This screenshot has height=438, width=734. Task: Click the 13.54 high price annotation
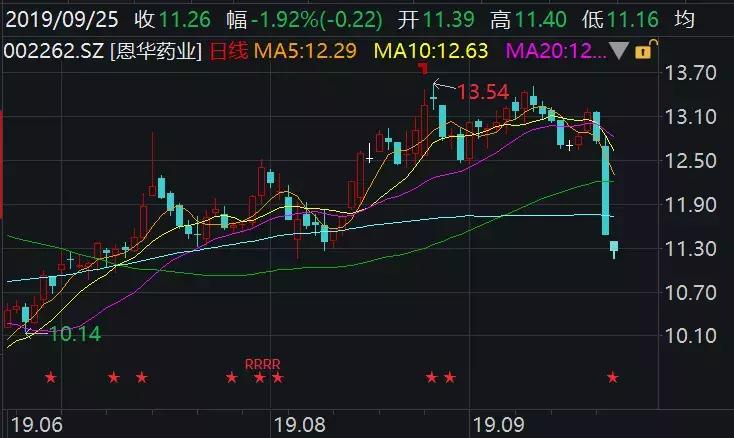pyautogui.click(x=483, y=92)
